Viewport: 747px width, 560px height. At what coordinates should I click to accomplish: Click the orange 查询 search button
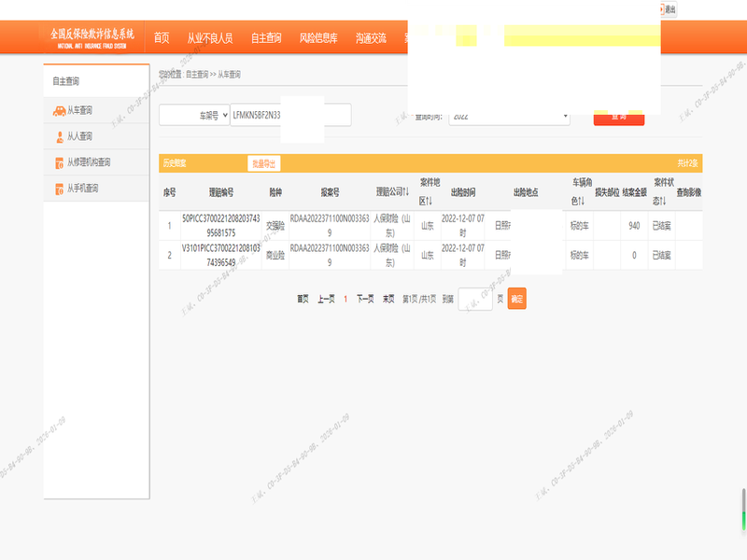(618, 117)
